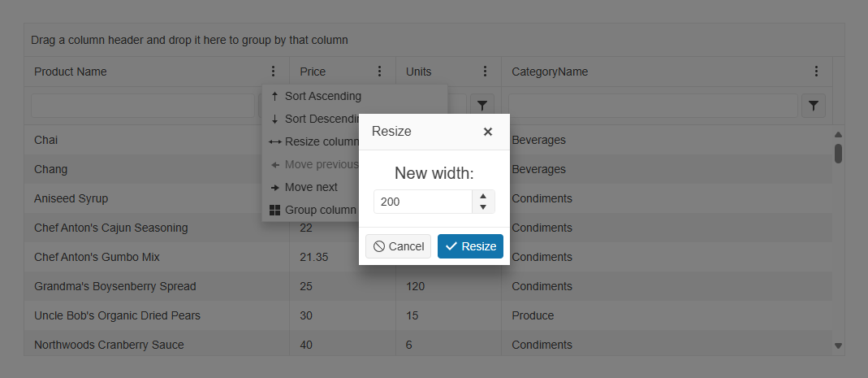This screenshot has width=868, height=378.
Task: Decrease the new width with down arrow
Action: (x=483, y=207)
